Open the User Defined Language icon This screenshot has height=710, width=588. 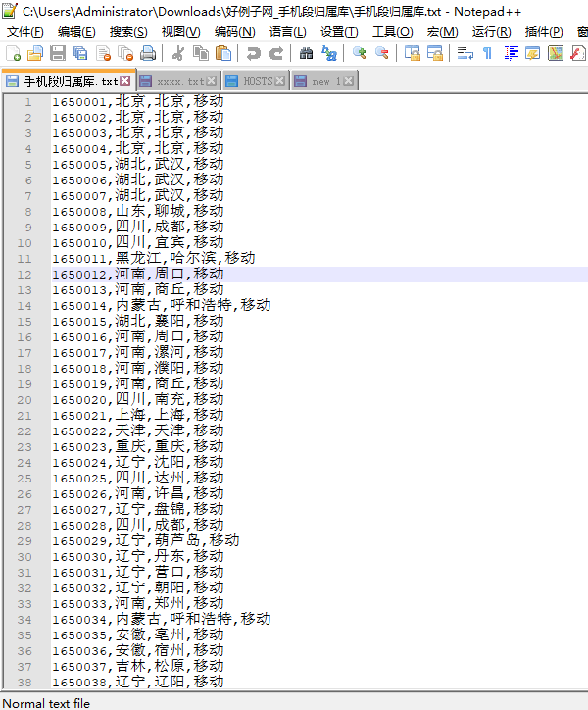tap(533, 53)
